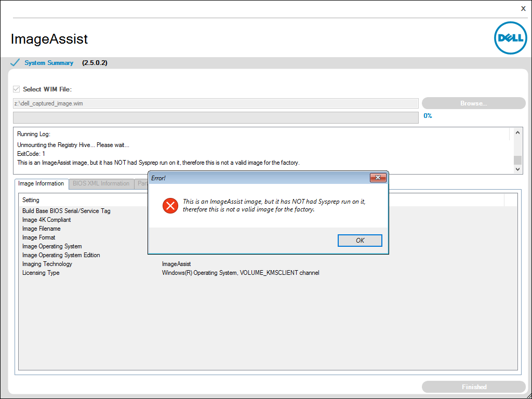Click the Sysprep warning line in the log
Screen dimensions: 532x399
pos(158,163)
